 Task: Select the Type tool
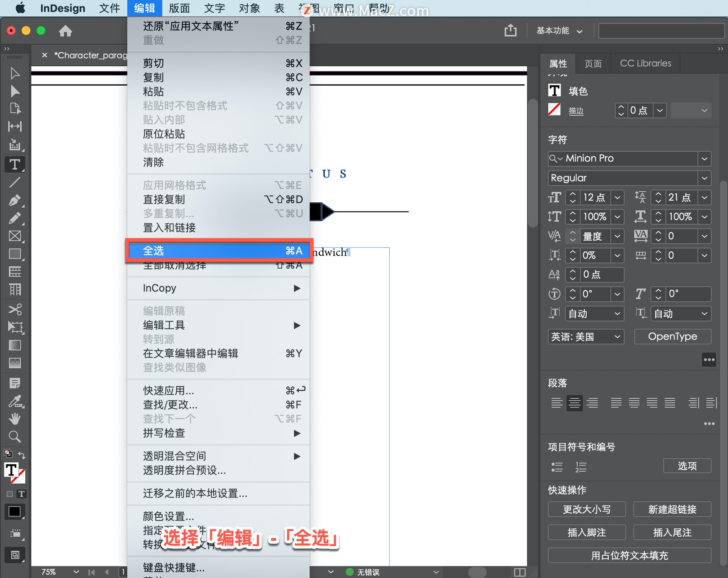coord(15,164)
